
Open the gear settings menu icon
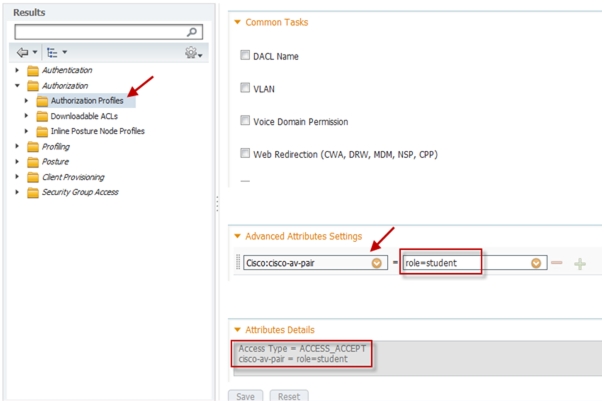pyautogui.click(x=191, y=52)
